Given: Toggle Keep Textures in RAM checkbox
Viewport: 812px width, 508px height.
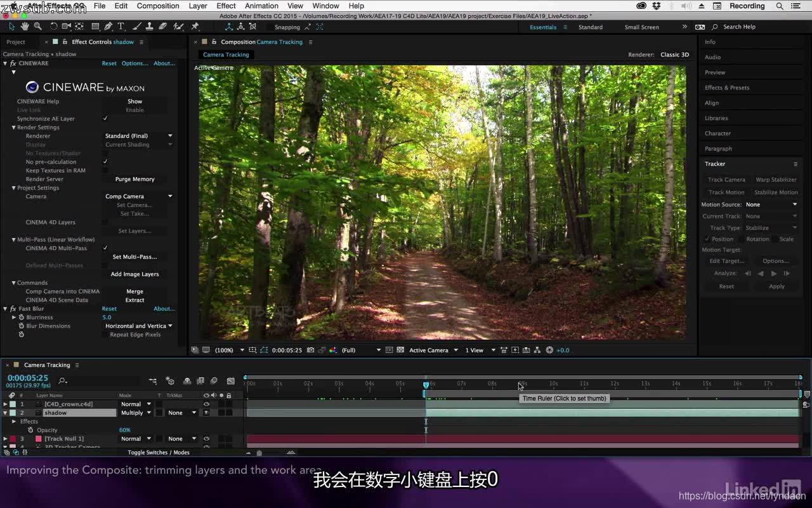Looking at the screenshot, I should point(105,170).
